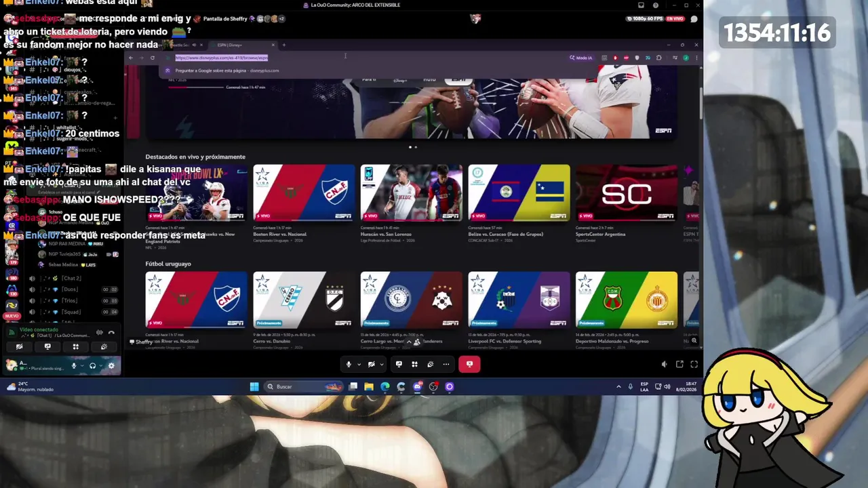Share screen button in Discord voice panel

(47, 346)
